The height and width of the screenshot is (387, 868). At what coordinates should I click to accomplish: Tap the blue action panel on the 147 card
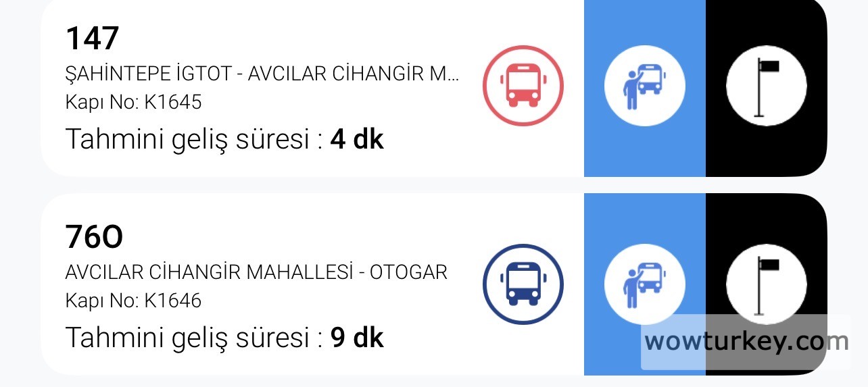point(644,149)
